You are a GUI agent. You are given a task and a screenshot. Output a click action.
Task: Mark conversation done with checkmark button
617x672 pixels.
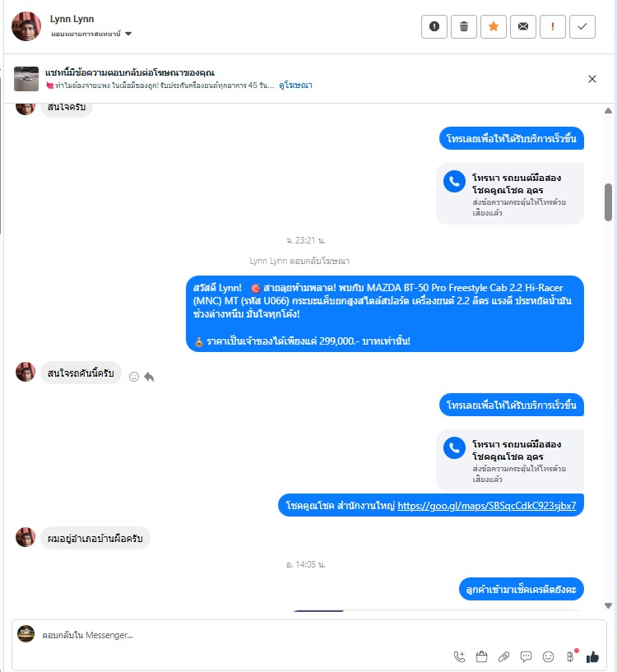582,26
